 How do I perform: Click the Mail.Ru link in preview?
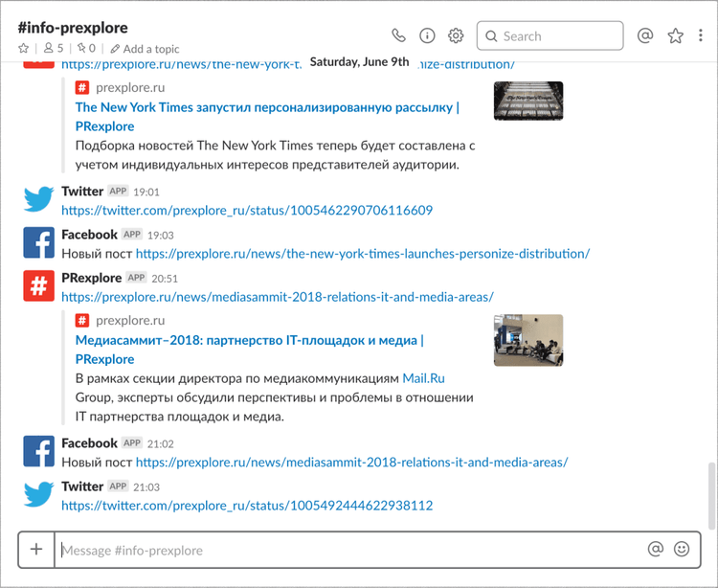pyautogui.click(x=423, y=378)
